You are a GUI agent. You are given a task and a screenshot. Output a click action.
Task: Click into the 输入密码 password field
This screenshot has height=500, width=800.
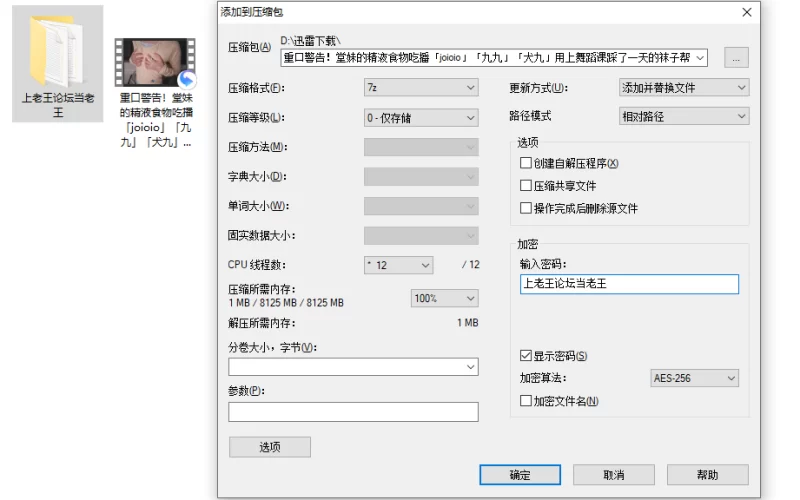pyautogui.click(x=628, y=284)
